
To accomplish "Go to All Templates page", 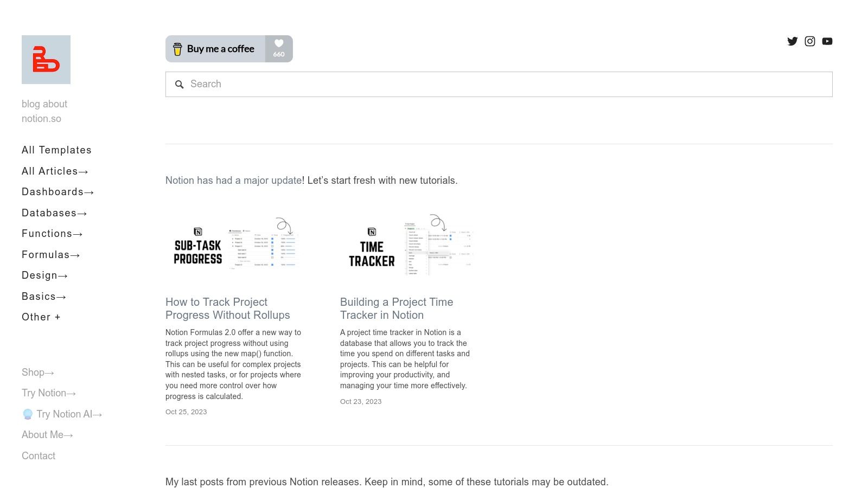I will (56, 150).
